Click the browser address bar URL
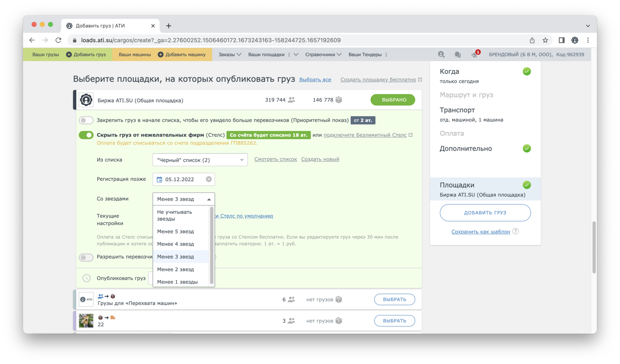The height and width of the screenshot is (364, 620). click(211, 40)
